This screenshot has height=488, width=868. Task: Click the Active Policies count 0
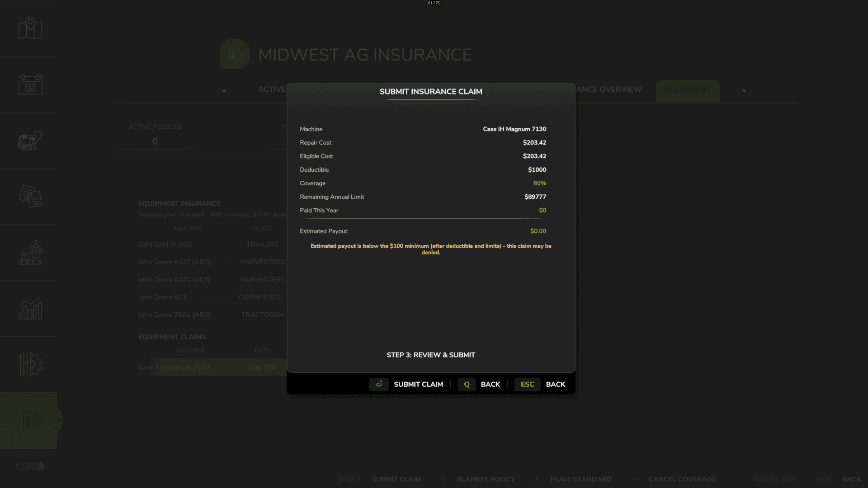click(155, 141)
